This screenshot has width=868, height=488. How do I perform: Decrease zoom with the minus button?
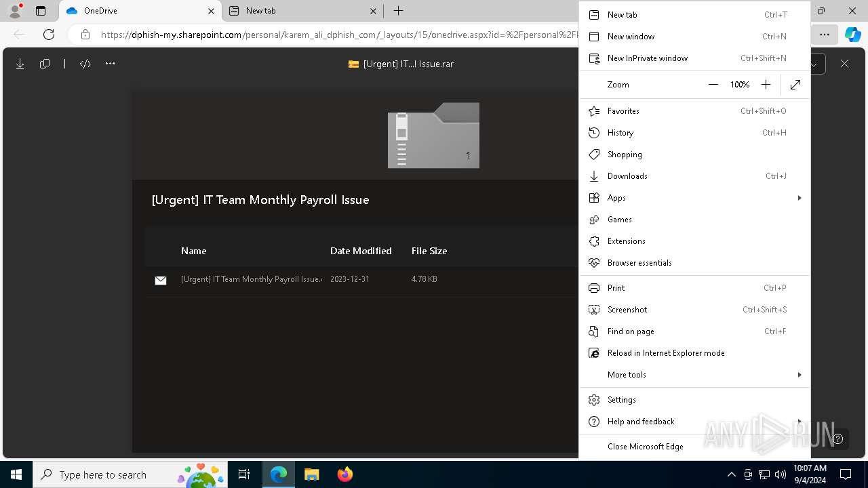coord(713,85)
